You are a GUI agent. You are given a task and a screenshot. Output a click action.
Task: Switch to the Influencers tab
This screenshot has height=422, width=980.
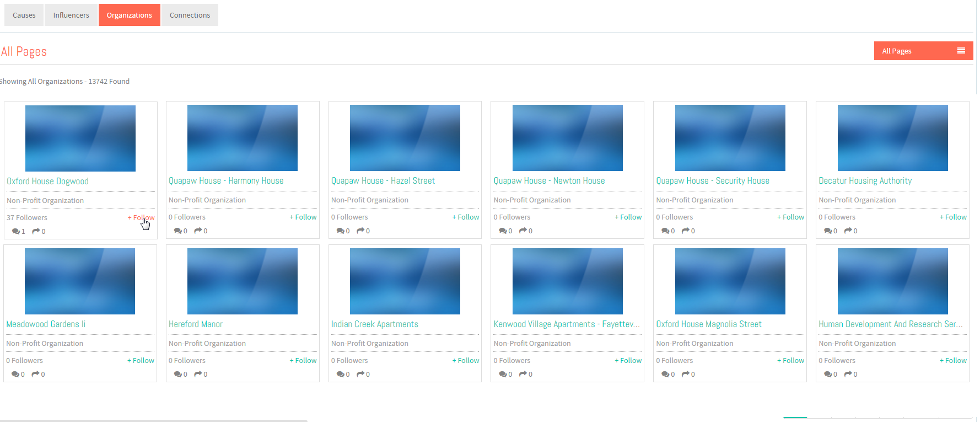(71, 15)
